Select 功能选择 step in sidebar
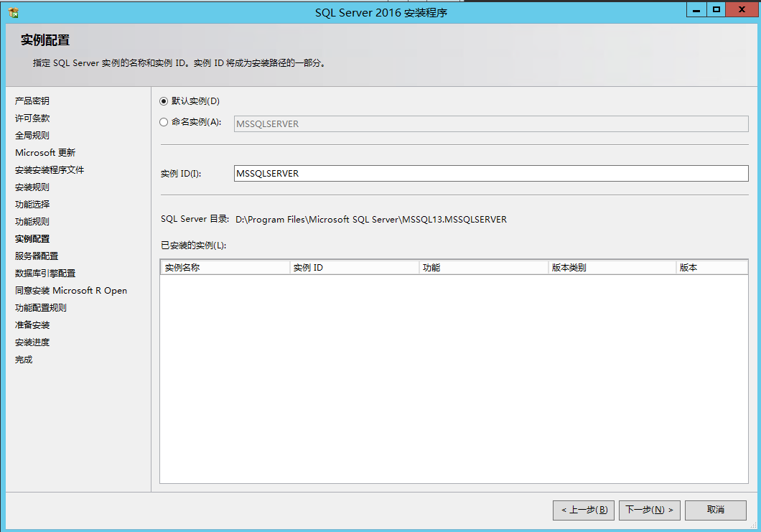Image resolution: width=761 pixels, height=532 pixels. pyautogui.click(x=32, y=205)
